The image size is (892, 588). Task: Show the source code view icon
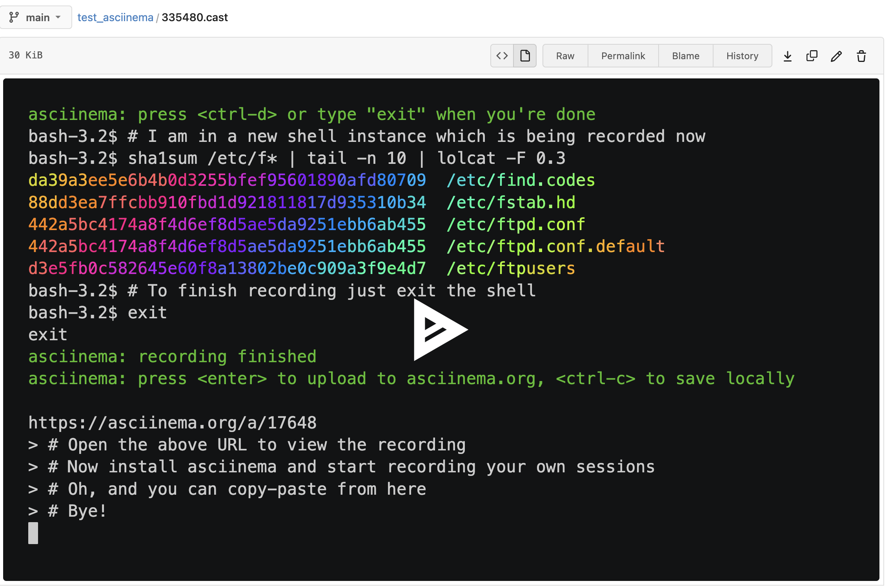tap(502, 56)
